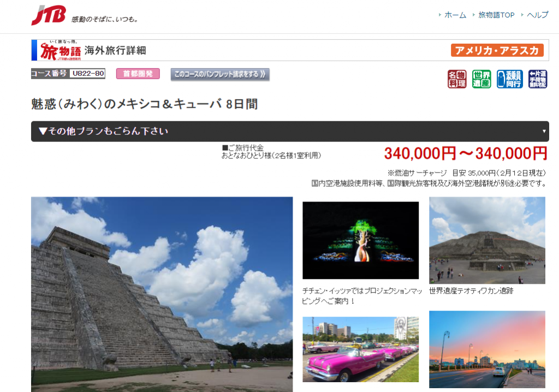Click the orange アメリカ・アラスカ region label

(x=497, y=50)
